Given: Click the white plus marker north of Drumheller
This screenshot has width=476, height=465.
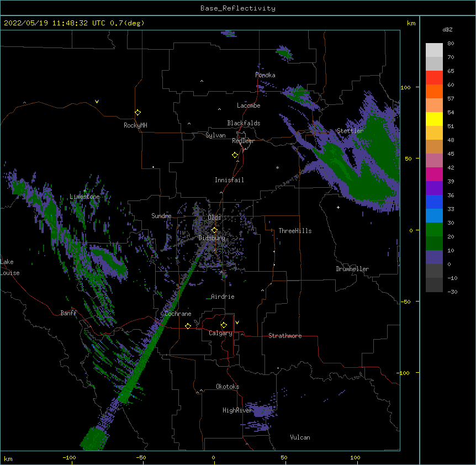Looking at the screenshot, I should (338, 207).
